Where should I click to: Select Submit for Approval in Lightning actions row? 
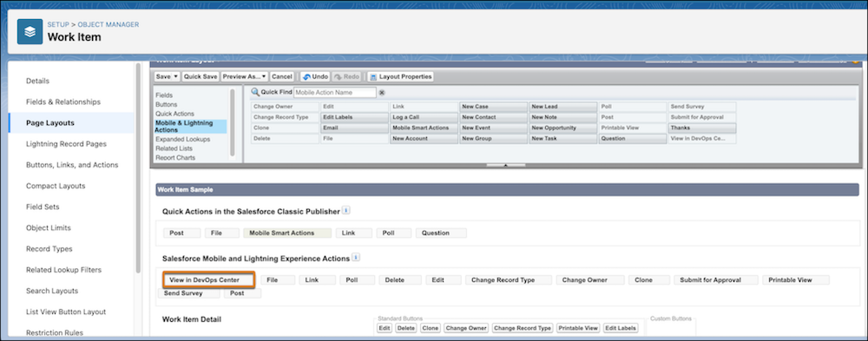point(716,280)
